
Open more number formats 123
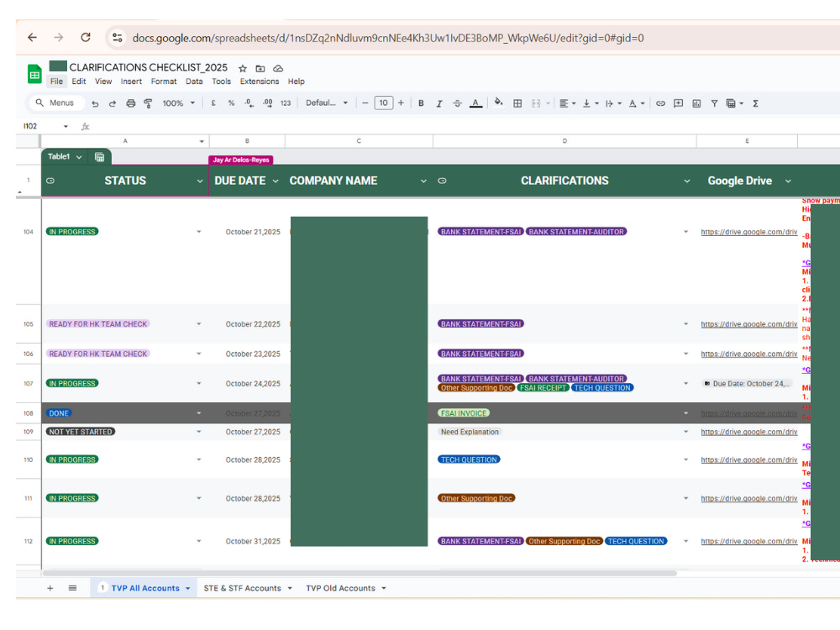(286, 103)
